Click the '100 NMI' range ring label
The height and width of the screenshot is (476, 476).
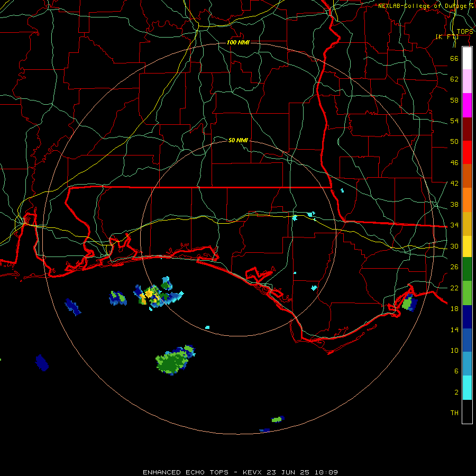[x=239, y=42]
